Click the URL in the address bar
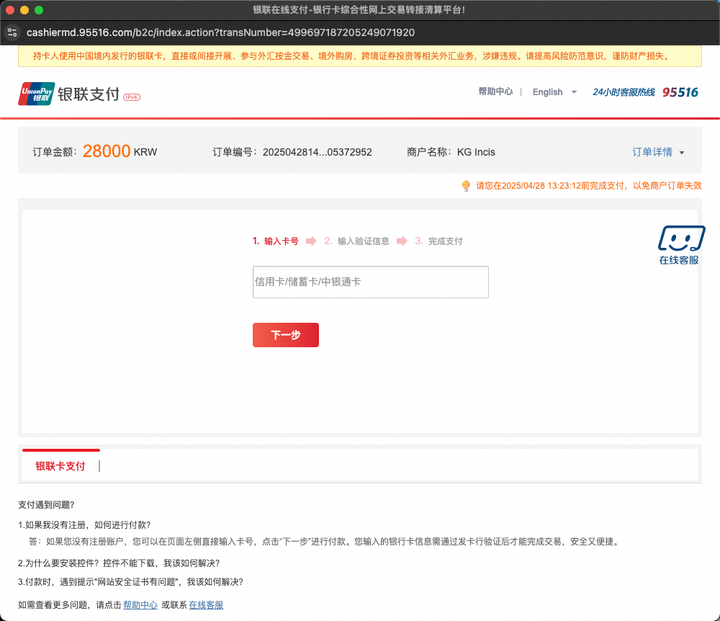The width and height of the screenshot is (720, 621). click(220, 33)
